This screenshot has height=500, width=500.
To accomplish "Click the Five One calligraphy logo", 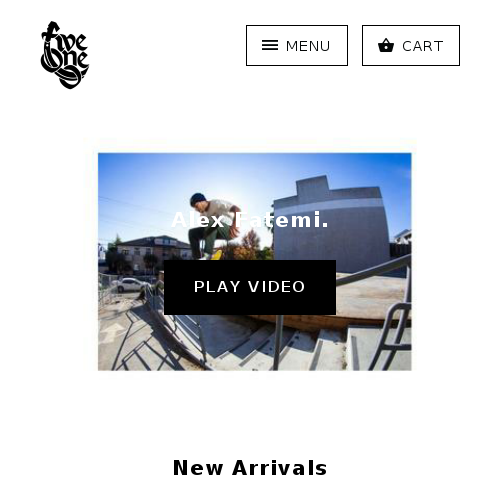I will (65, 55).
